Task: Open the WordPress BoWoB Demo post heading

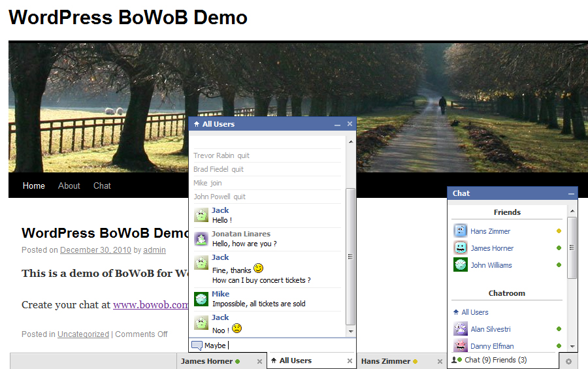Action: click(x=105, y=233)
